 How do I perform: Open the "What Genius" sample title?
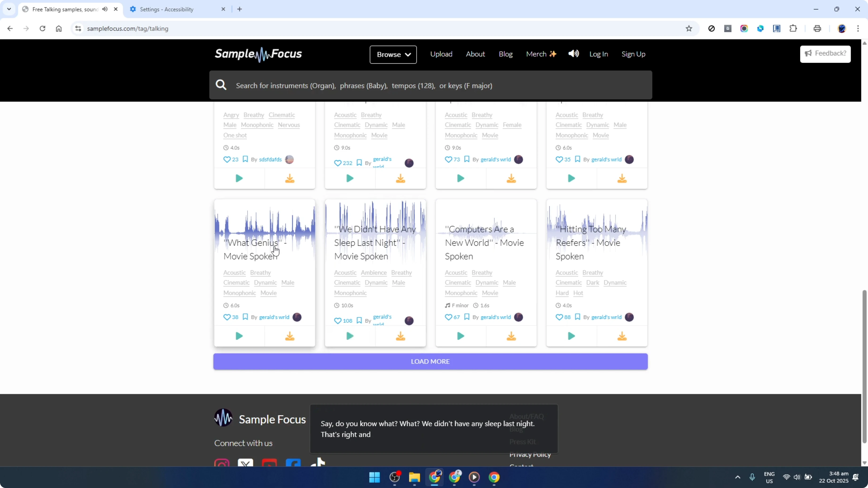pyautogui.click(x=255, y=250)
